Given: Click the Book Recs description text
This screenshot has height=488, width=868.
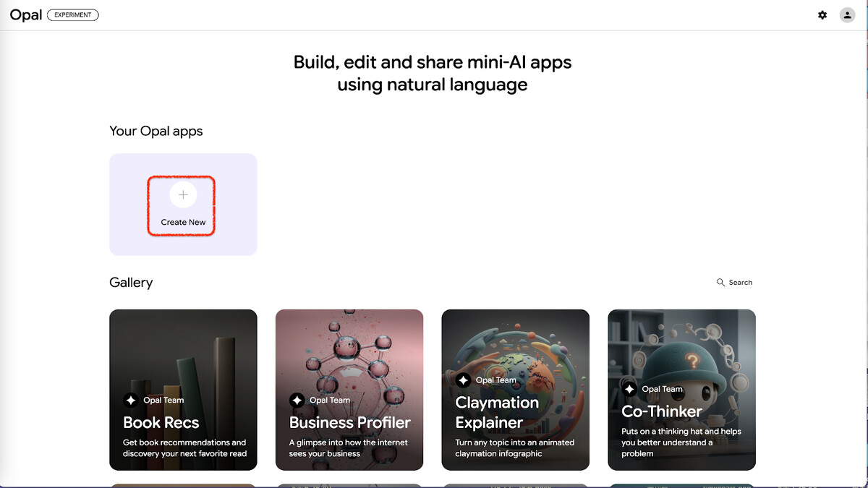Looking at the screenshot, I should (x=184, y=448).
